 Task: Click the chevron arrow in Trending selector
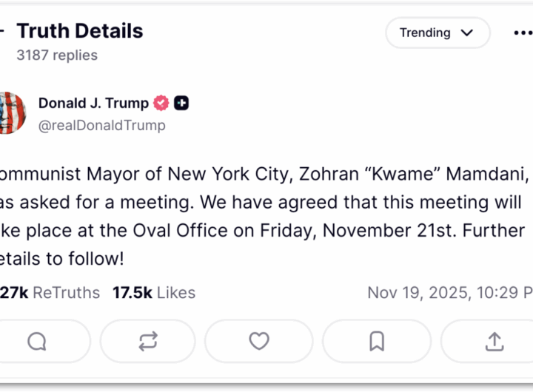pyautogui.click(x=467, y=33)
